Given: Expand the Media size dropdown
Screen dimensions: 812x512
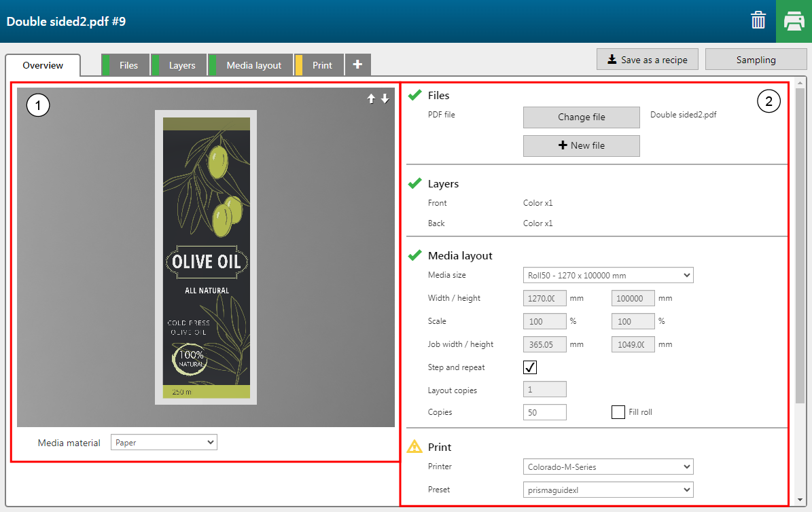Looking at the screenshot, I should tap(607, 275).
